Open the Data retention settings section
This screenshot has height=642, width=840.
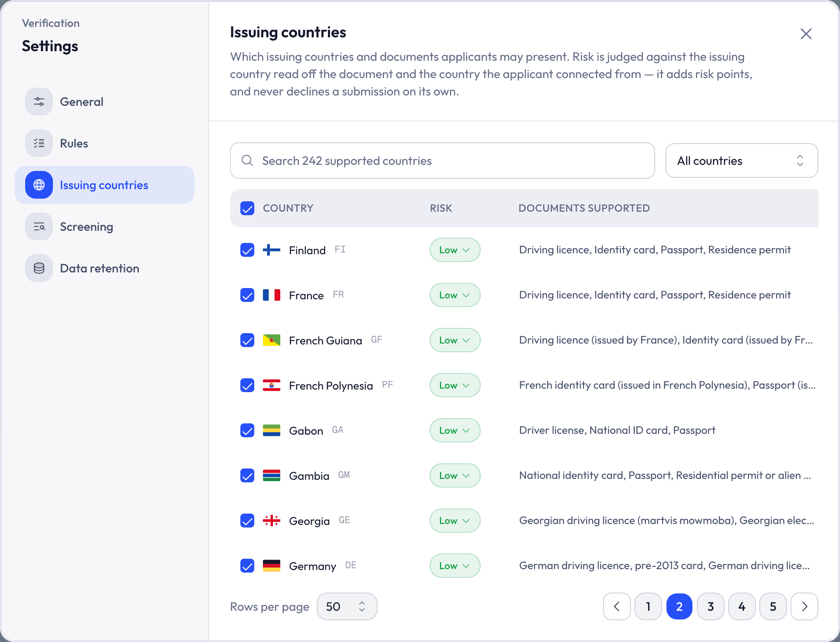tap(105, 268)
